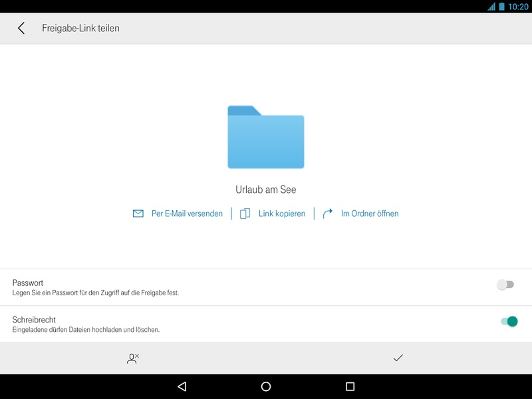This screenshot has height=399, width=532.
Task: Click the signal strength icon
Action: (x=491, y=7)
